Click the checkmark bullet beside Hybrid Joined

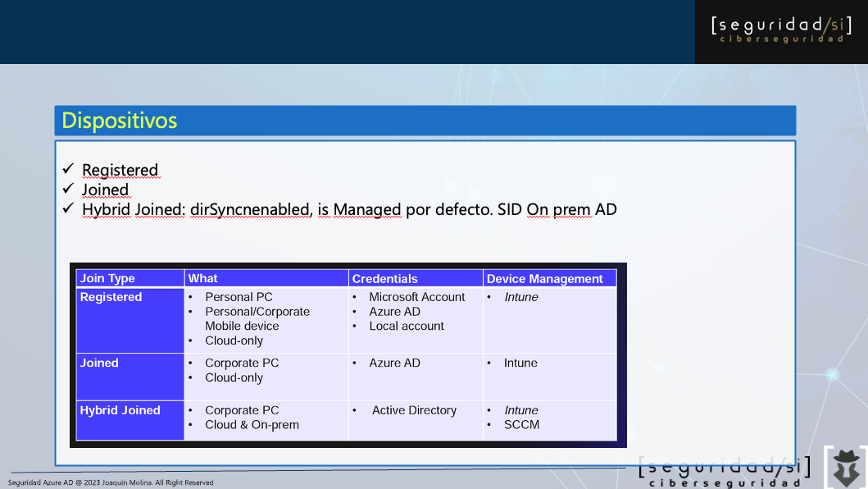69,208
